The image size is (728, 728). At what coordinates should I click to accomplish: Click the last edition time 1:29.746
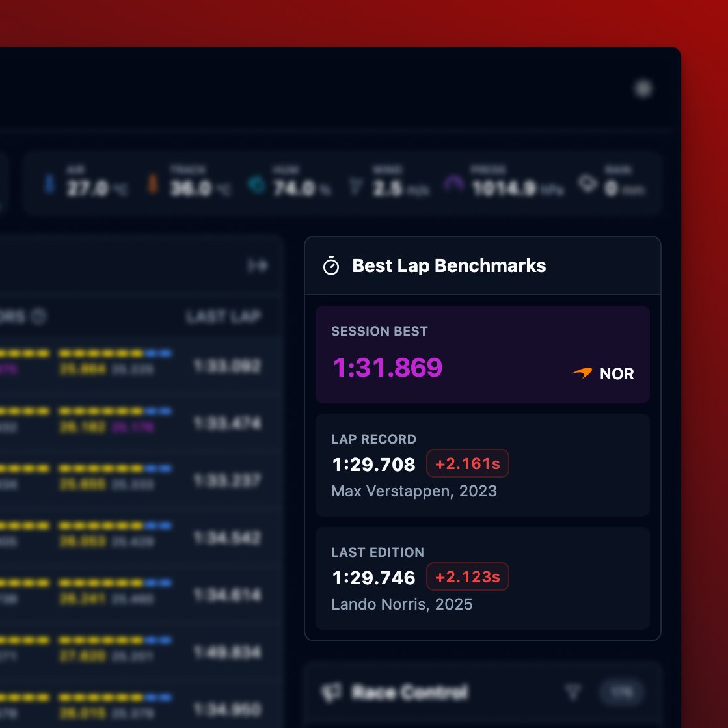(373, 578)
